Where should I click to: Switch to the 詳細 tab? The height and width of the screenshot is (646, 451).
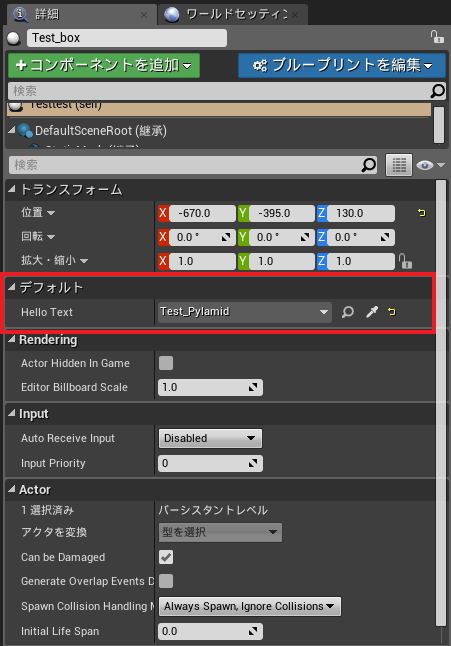click(x=81, y=14)
